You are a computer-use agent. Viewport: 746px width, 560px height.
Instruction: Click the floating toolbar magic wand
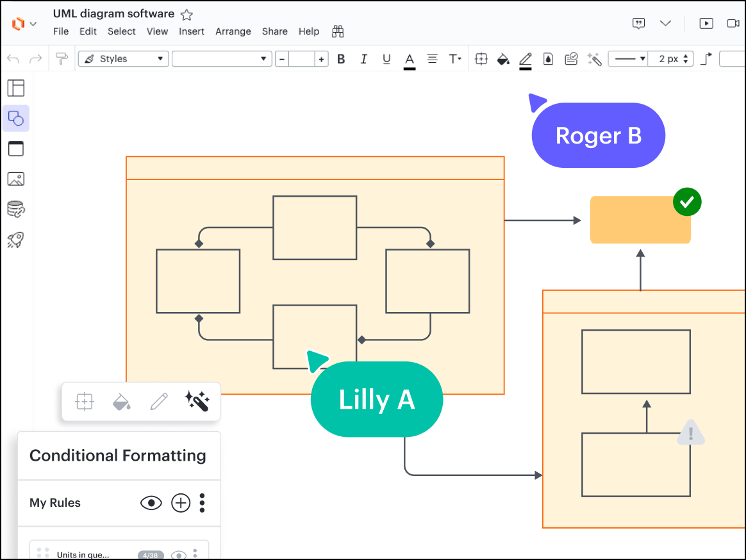[x=197, y=402]
